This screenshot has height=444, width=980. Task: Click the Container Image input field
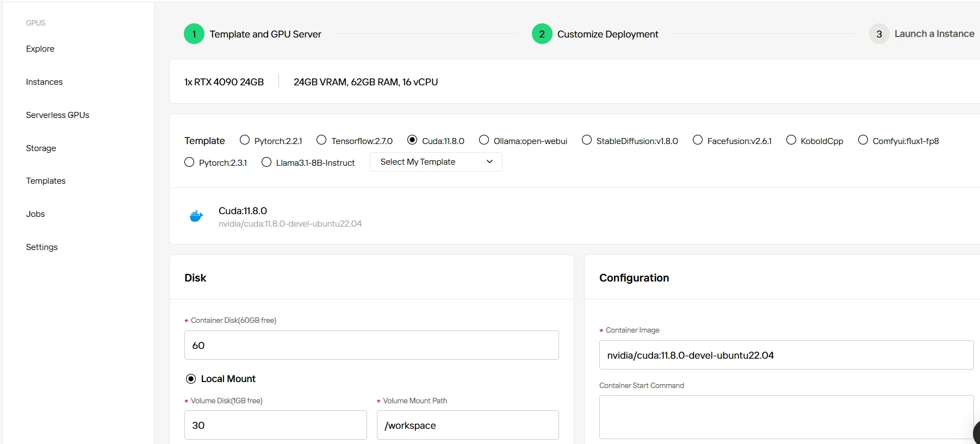(x=786, y=355)
